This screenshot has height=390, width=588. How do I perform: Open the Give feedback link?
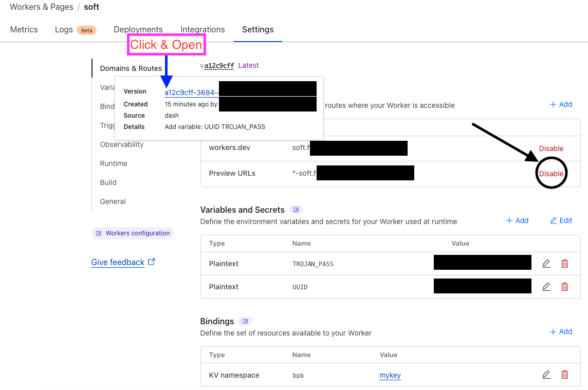click(x=118, y=262)
